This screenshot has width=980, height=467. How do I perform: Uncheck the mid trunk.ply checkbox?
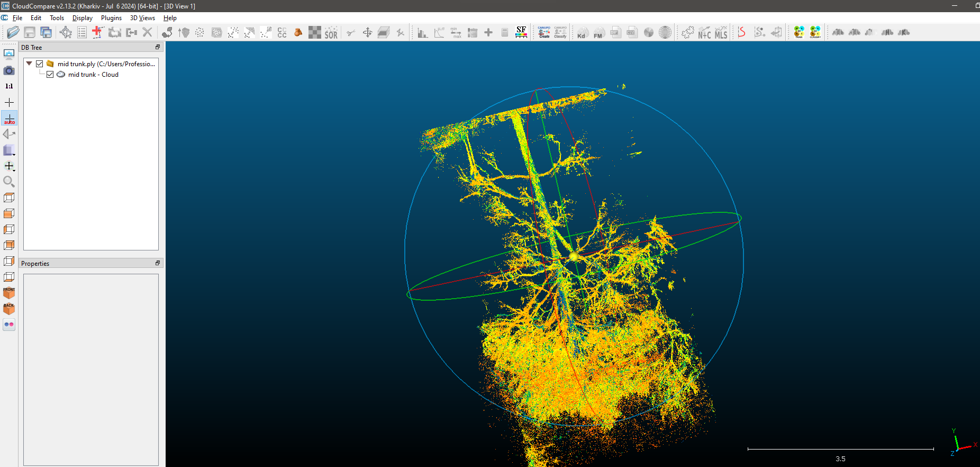tap(39, 64)
